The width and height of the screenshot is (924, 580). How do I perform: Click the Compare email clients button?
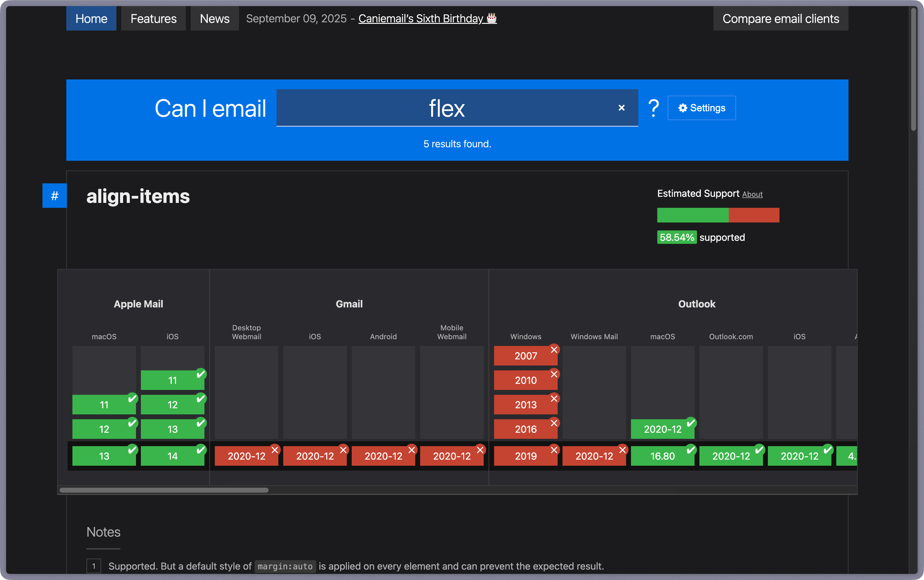click(x=780, y=18)
